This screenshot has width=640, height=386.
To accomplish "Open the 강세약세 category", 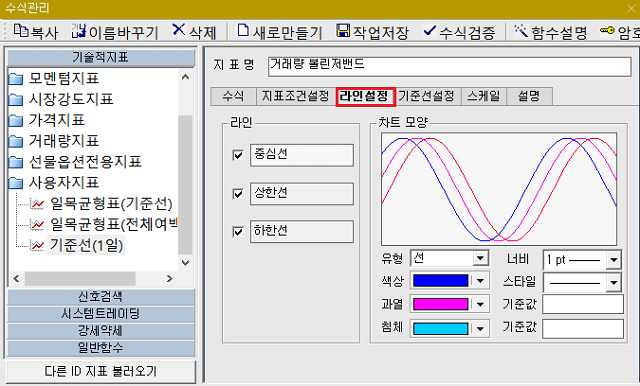I will click(101, 331).
